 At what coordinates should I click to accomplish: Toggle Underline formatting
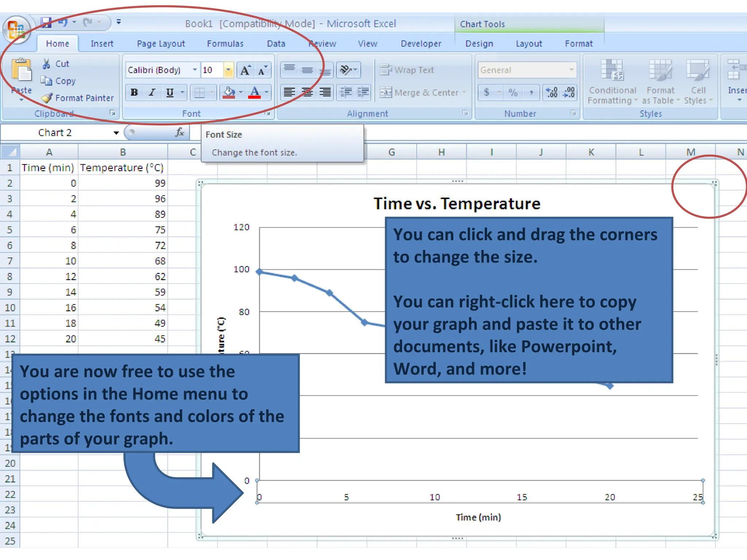pyautogui.click(x=170, y=92)
